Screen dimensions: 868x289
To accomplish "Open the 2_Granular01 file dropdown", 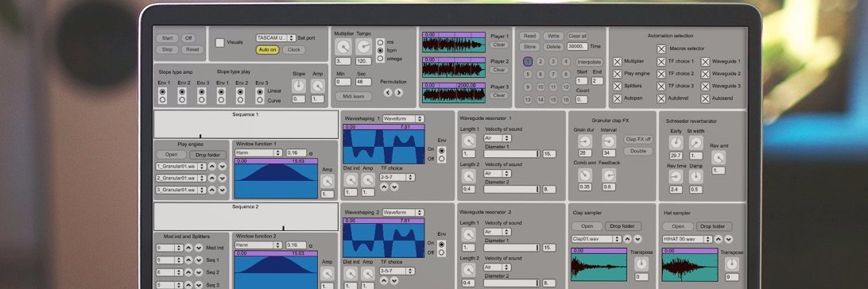I will 181,178.
